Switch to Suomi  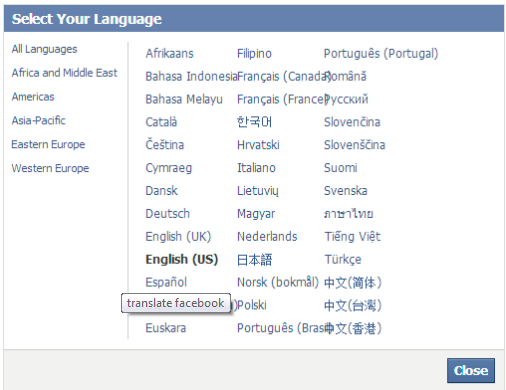[341, 168]
